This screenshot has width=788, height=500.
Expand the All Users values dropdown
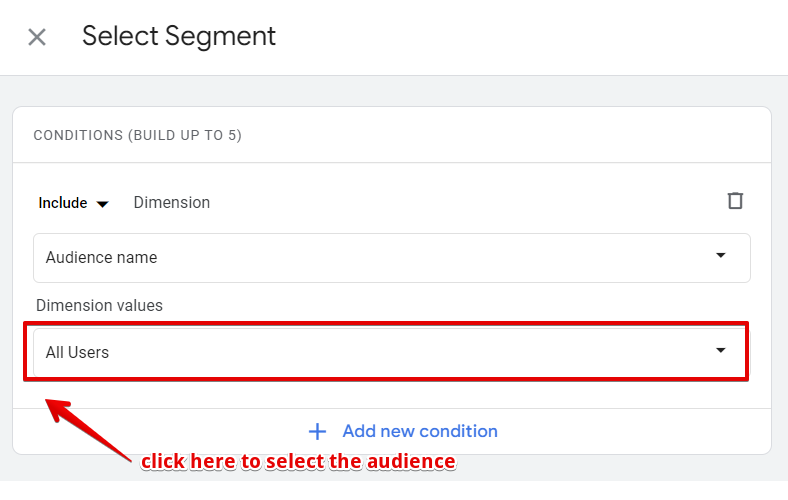(391, 352)
